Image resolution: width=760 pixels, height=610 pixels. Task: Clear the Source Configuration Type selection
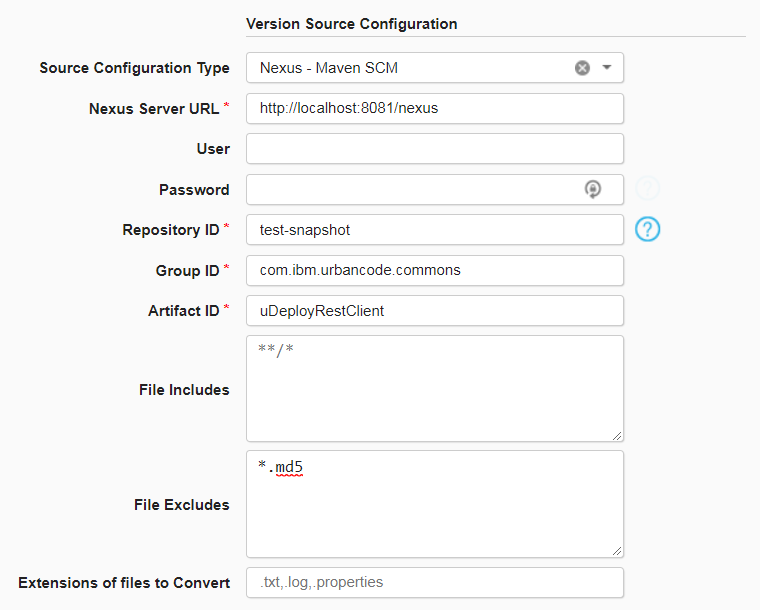point(582,68)
